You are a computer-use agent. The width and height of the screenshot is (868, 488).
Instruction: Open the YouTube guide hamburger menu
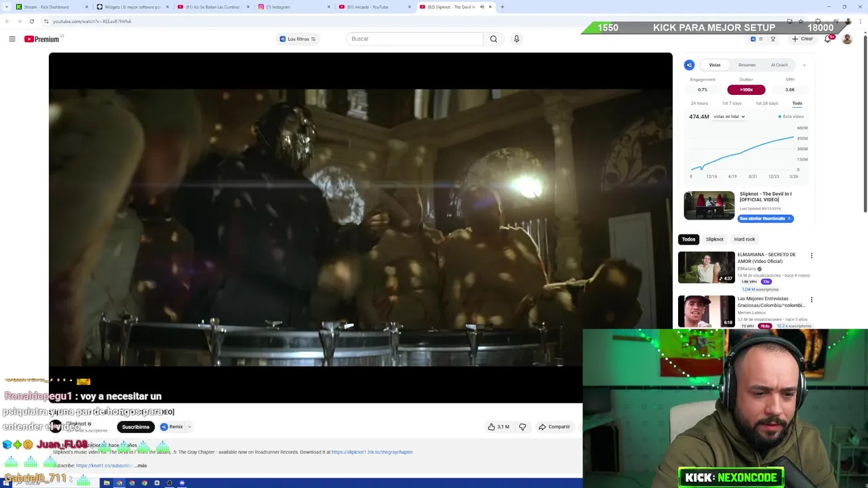[12, 39]
